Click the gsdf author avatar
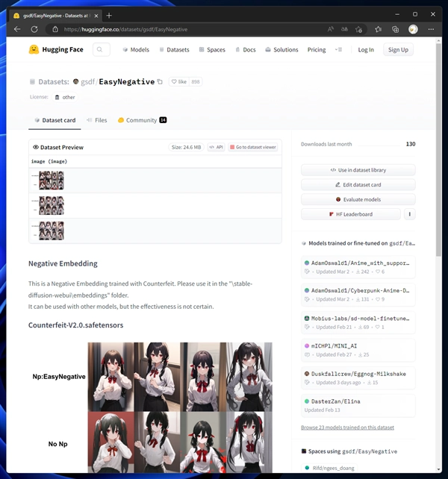This screenshot has width=448, height=479. [x=76, y=81]
